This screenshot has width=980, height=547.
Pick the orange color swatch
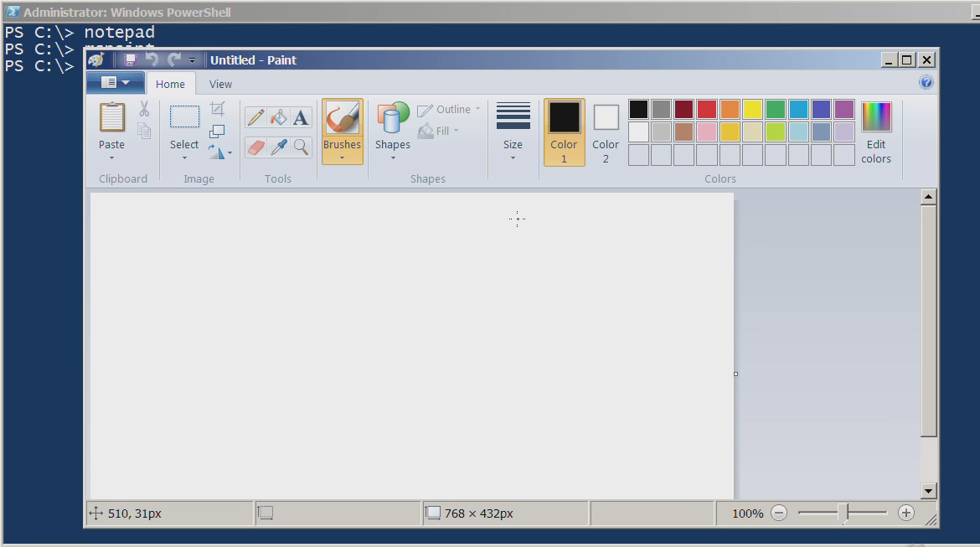pyautogui.click(x=730, y=110)
